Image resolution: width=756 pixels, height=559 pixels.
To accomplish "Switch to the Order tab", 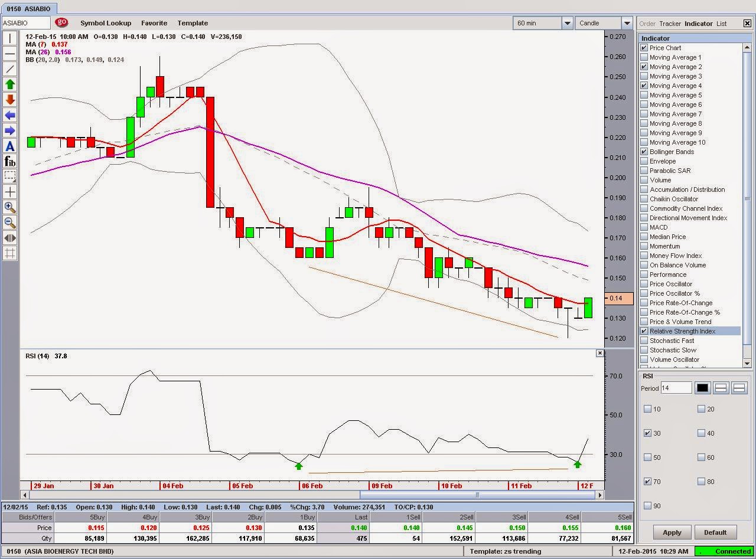I will (647, 24).
